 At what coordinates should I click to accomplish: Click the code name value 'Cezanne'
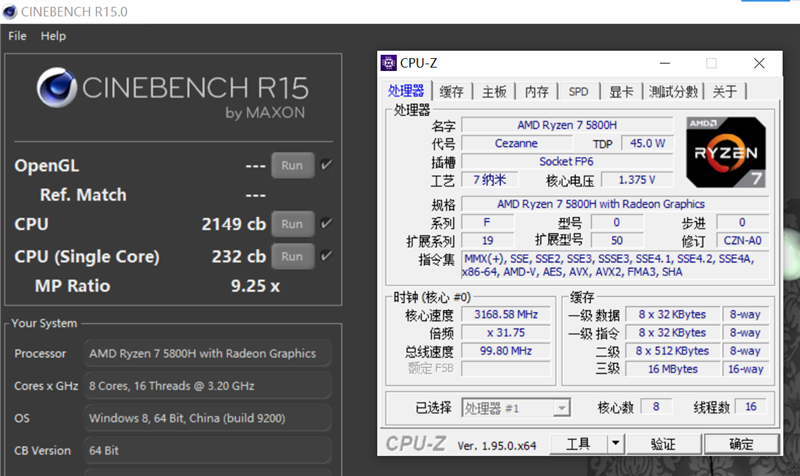tap(516, 143)
